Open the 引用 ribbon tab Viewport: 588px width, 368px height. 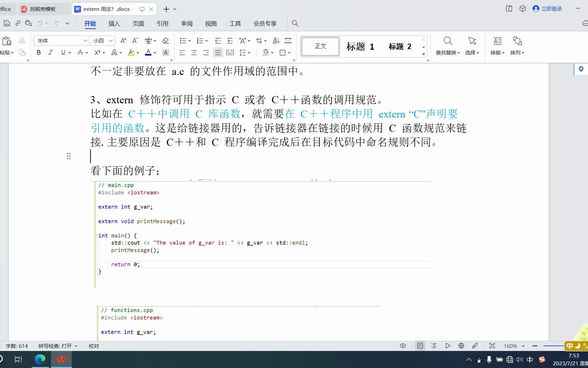pyautogui.click(x=163, y=24)
